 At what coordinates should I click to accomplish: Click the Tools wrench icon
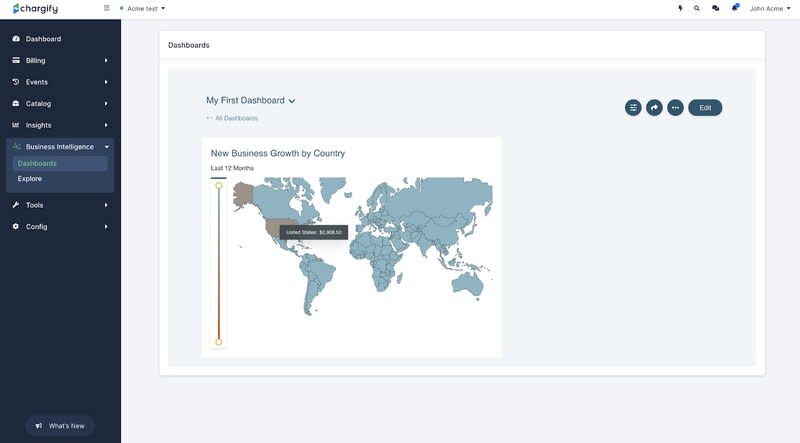[16, 205]
